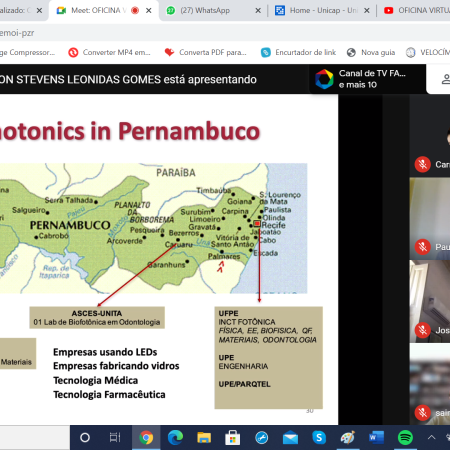Image resolution: width=450 pixels, height=450 pixels.
Task: Close the Home - Unicap tab
Action: tap(367, 11)
